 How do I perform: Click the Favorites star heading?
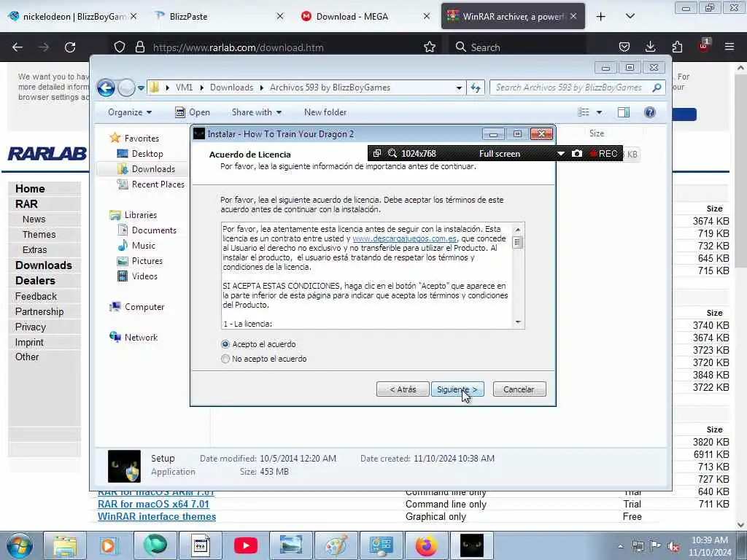click(x=142, y=139)
